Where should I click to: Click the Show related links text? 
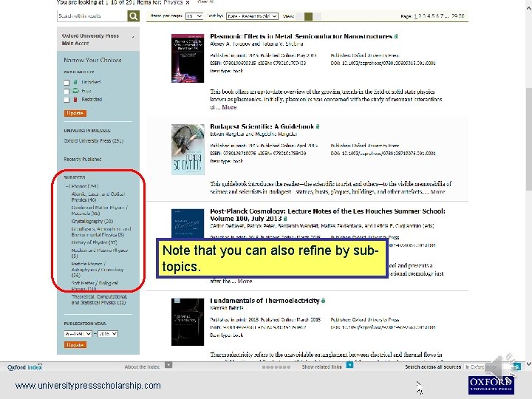coord(321,366)
